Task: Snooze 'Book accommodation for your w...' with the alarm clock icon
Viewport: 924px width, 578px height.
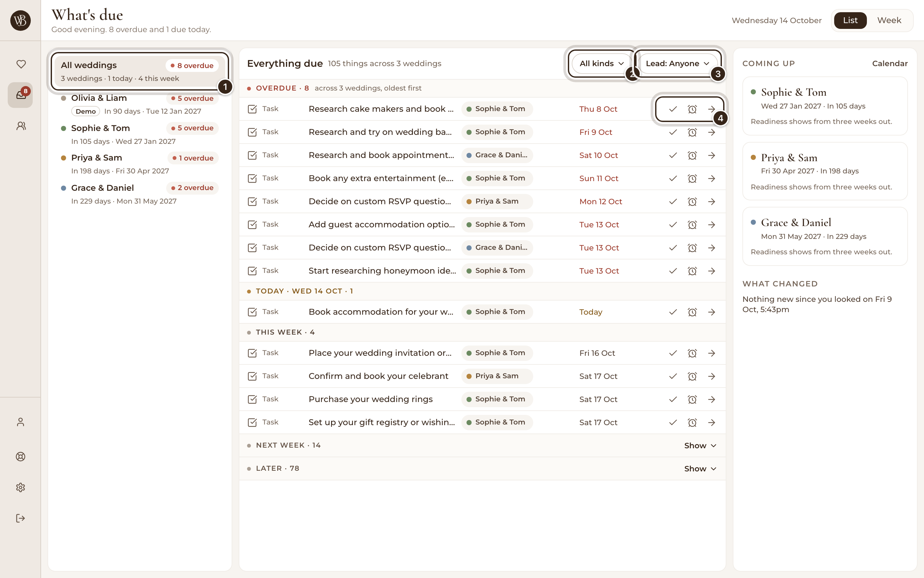Action: [692, 312]
